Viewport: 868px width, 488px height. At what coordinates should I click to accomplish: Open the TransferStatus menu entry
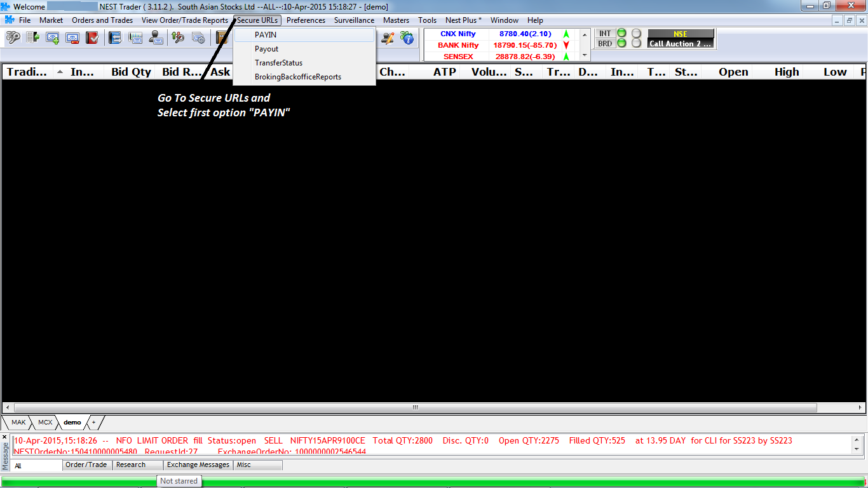point(304,63)
